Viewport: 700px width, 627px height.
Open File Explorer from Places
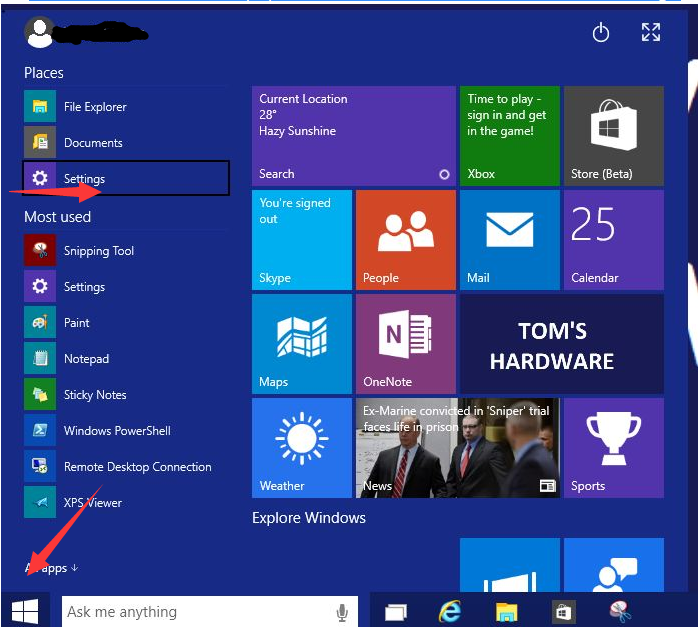(x=126, y=106)
